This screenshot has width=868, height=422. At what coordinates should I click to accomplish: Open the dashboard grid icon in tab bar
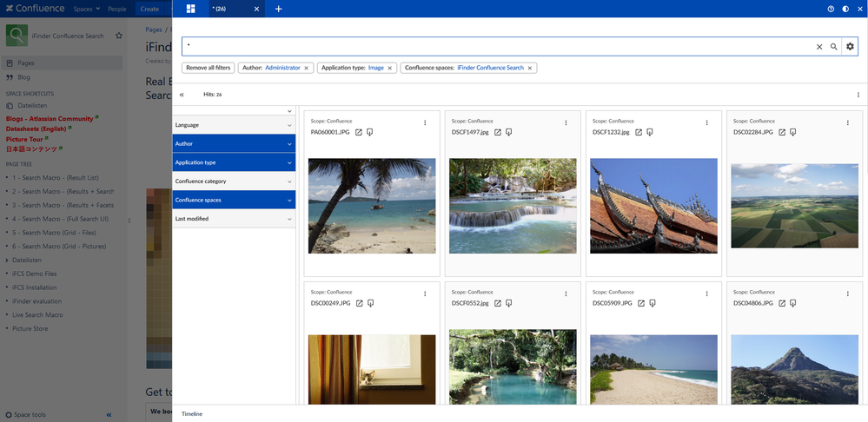pos(190,9)
